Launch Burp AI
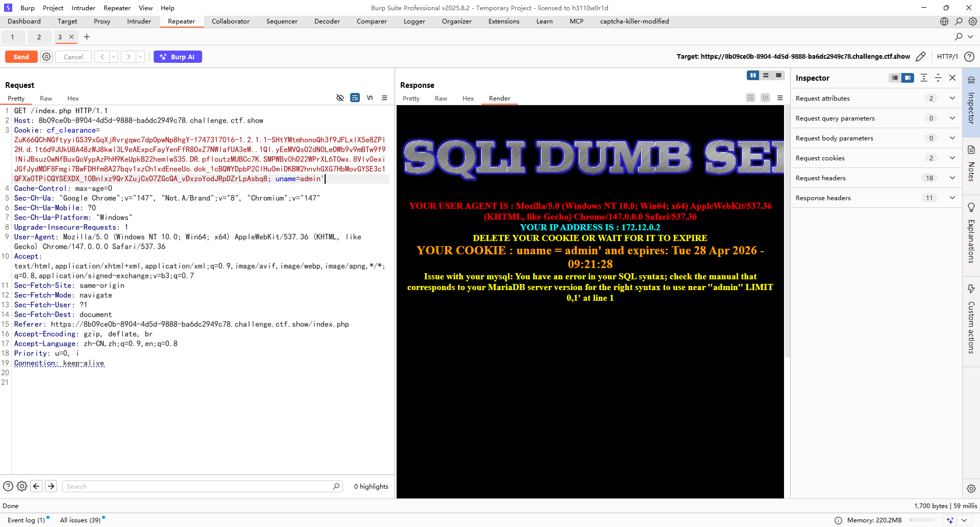980x527 pixels. (x=178, y=57)
